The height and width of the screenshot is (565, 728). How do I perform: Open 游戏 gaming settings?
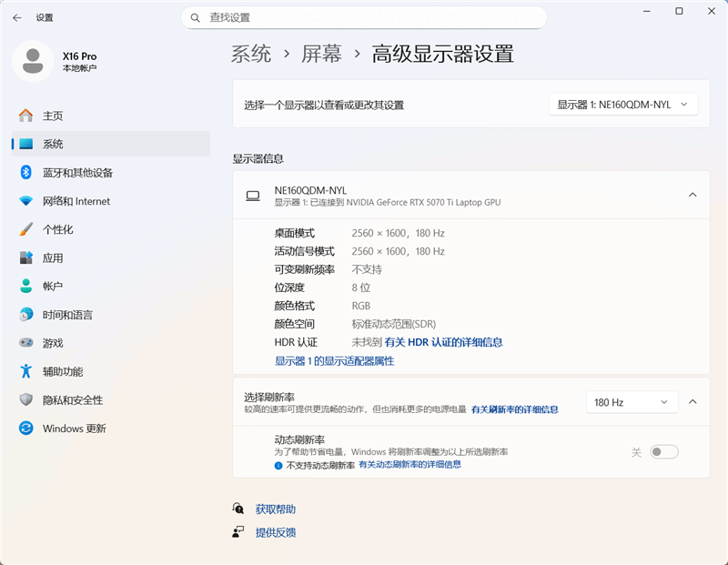[x=53, y=342]
